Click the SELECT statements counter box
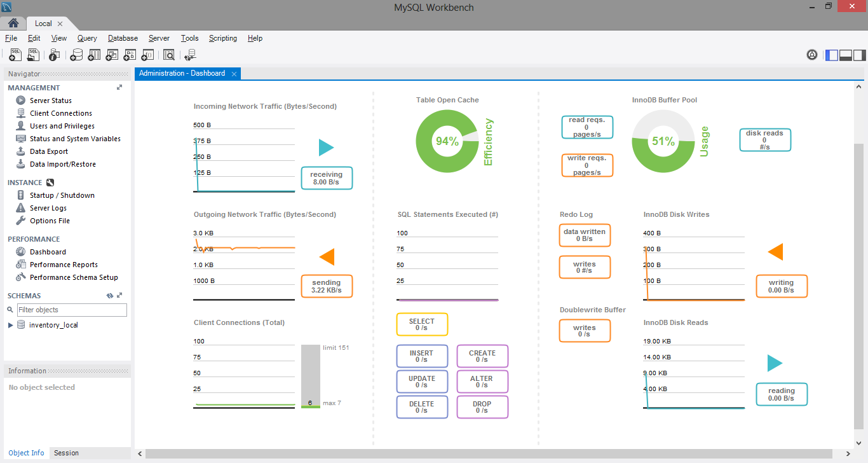The width and height of the screenshot is (868, 463). click(x=422, y=324)
